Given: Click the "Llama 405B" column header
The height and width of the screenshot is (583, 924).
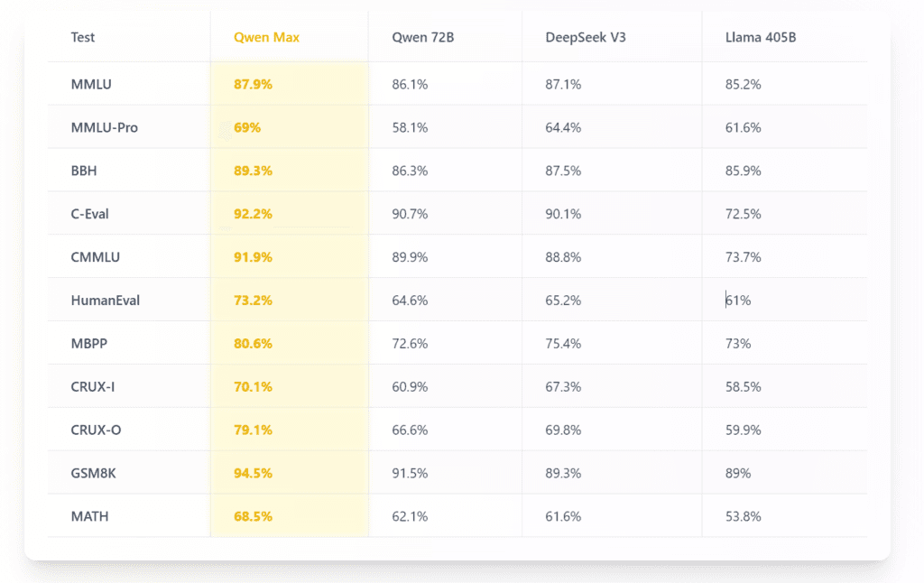Looking at the screenshot, I should 760,37.
